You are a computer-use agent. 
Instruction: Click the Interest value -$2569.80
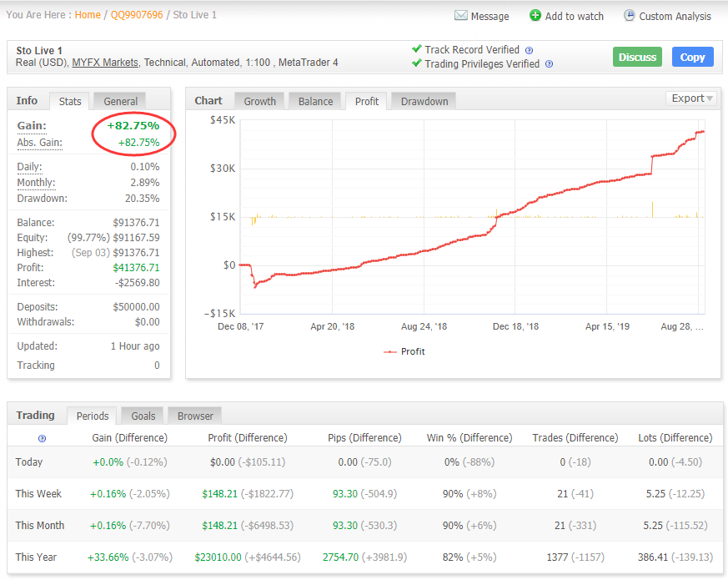(137, 283)
